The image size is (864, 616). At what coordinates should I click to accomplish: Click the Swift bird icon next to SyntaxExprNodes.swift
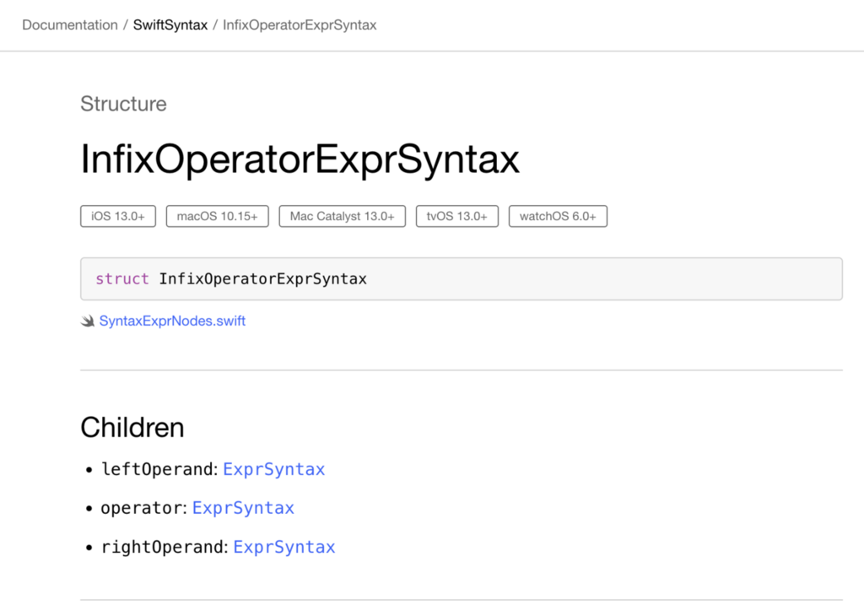[88, 321]
